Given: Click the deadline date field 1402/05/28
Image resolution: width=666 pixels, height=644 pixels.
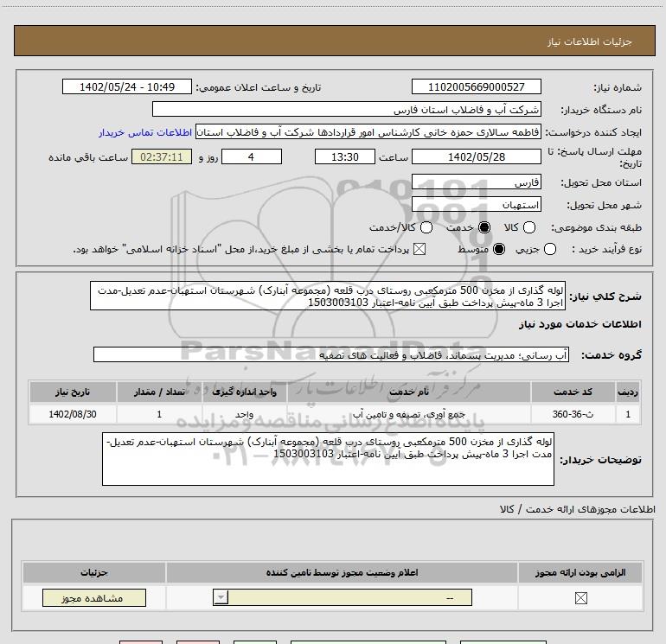Looking at the screenshot, I should pos(476,156).
